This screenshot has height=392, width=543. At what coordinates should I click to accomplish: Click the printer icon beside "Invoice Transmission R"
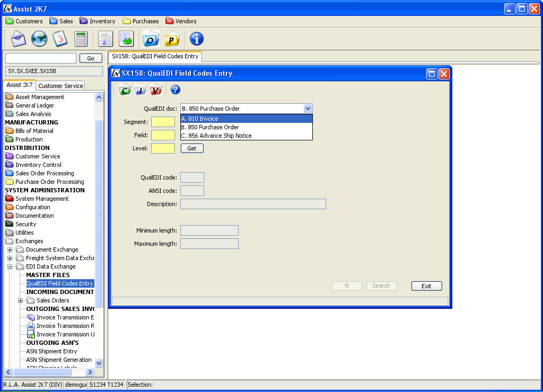31,326
